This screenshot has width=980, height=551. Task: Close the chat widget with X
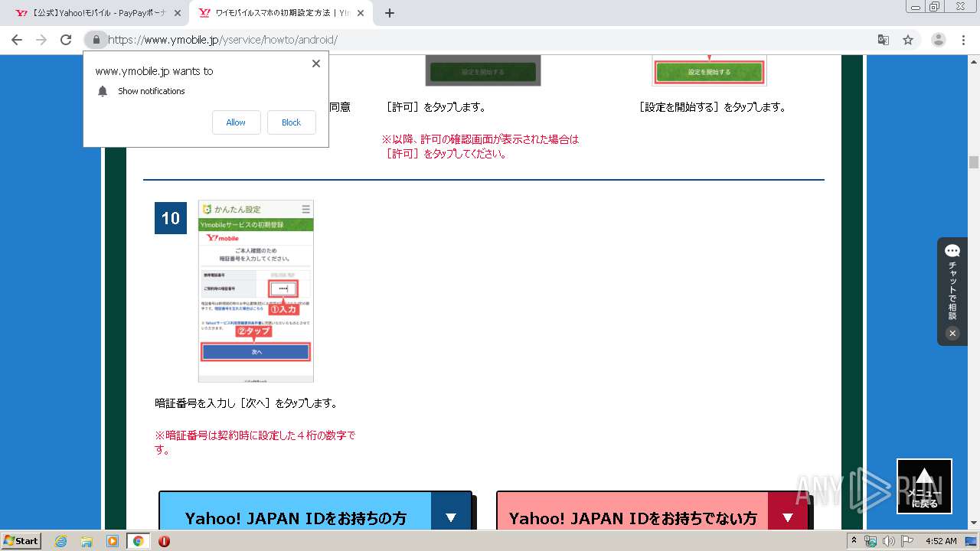pyautogui.click(x=952, y=333)
